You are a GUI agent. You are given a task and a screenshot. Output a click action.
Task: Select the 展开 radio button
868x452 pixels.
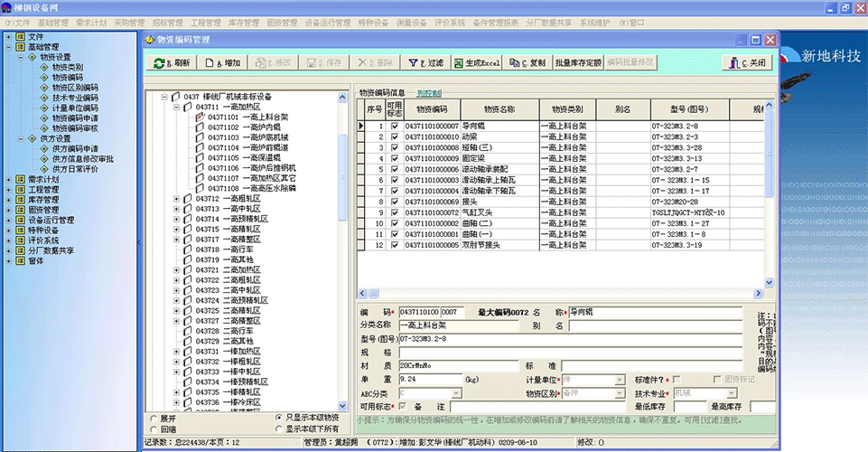152,419
